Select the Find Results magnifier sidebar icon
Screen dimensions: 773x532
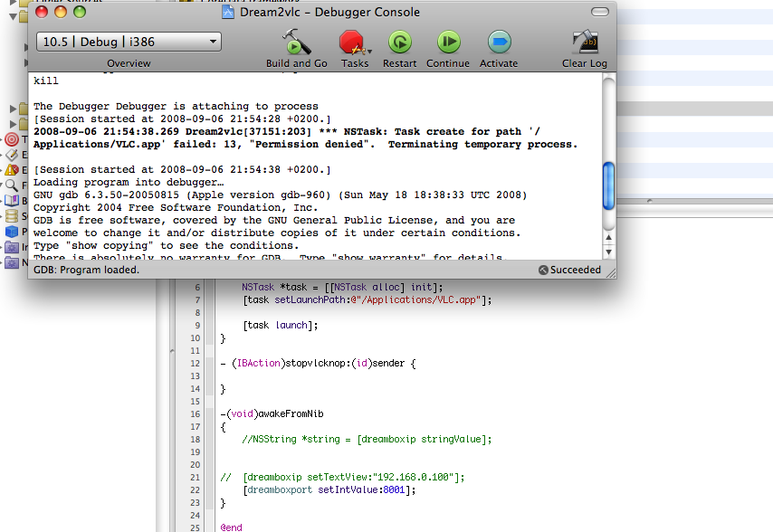click(12, 185)
